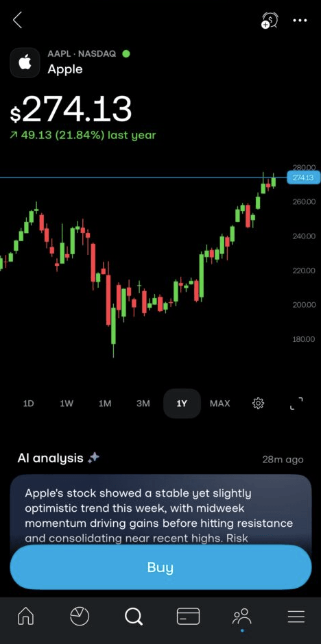The width and height of the screenshot is (321, 644).
Task: Select the 1Y time range
Action: tap(182, 404)
